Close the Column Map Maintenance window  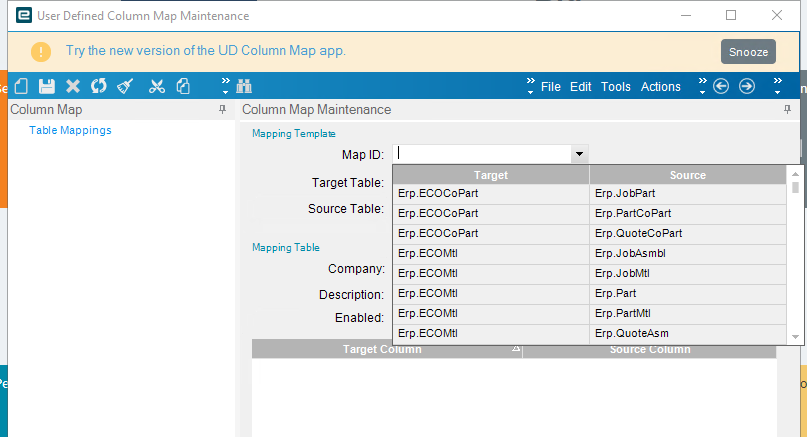click(x=777, y=15)
